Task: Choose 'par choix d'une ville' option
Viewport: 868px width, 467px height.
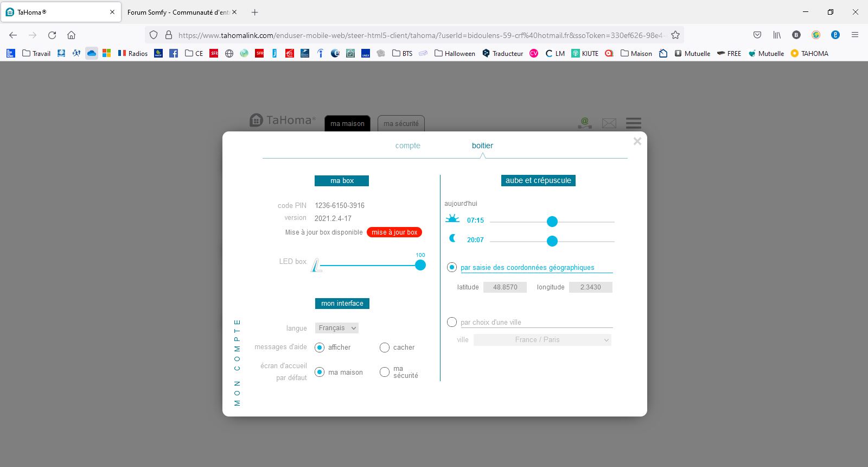Action: click(x=452, y=322)
